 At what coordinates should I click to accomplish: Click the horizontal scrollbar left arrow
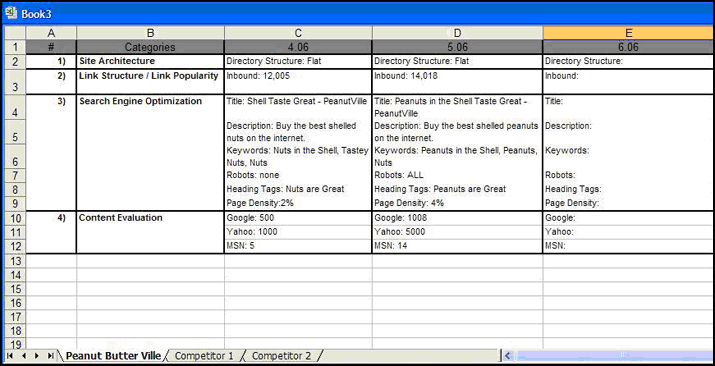click(508, 356)
